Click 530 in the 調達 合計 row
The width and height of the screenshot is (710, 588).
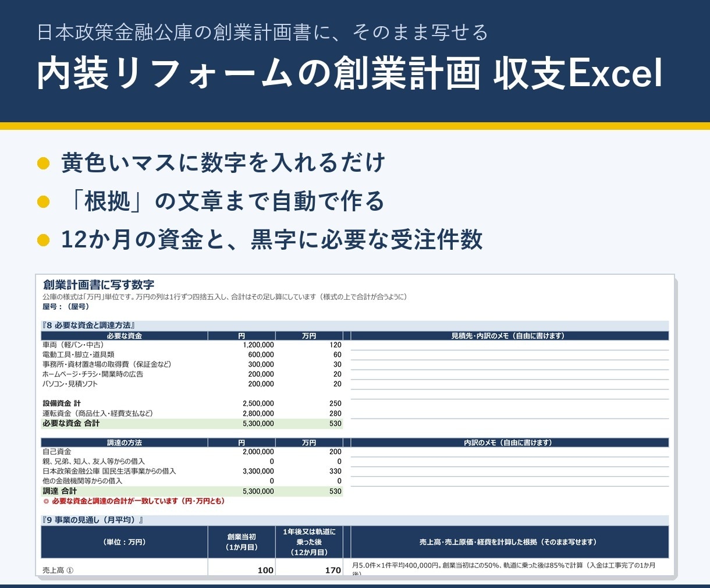point(335,491)
